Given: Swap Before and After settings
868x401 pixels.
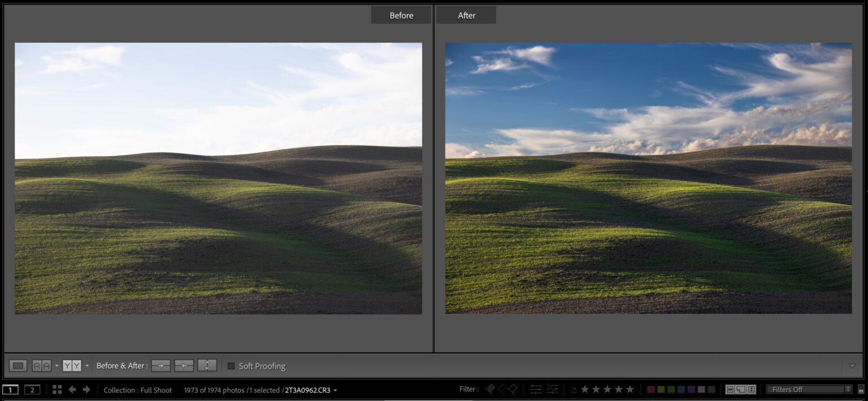Looking at the screenshot, I should click(x=206, y=365).
